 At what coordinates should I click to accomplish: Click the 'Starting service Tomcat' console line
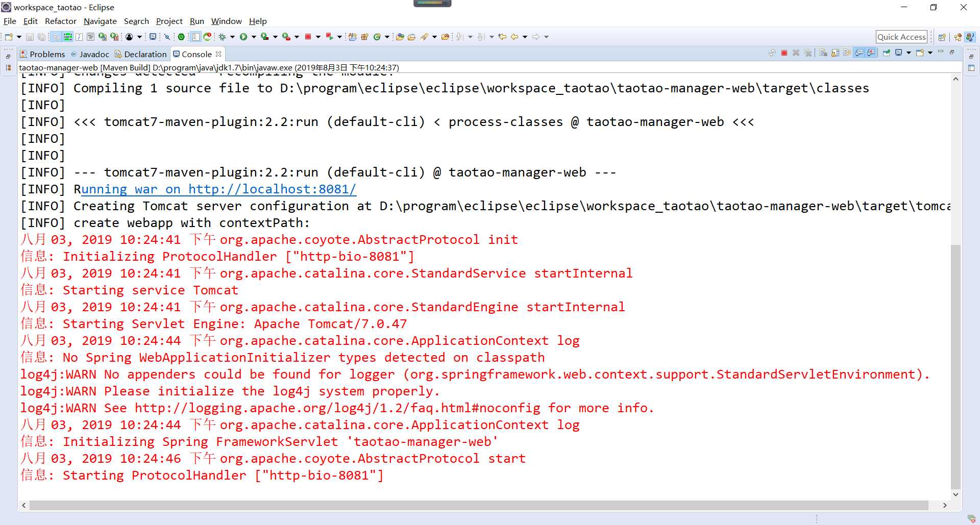(x=129, y=290)
